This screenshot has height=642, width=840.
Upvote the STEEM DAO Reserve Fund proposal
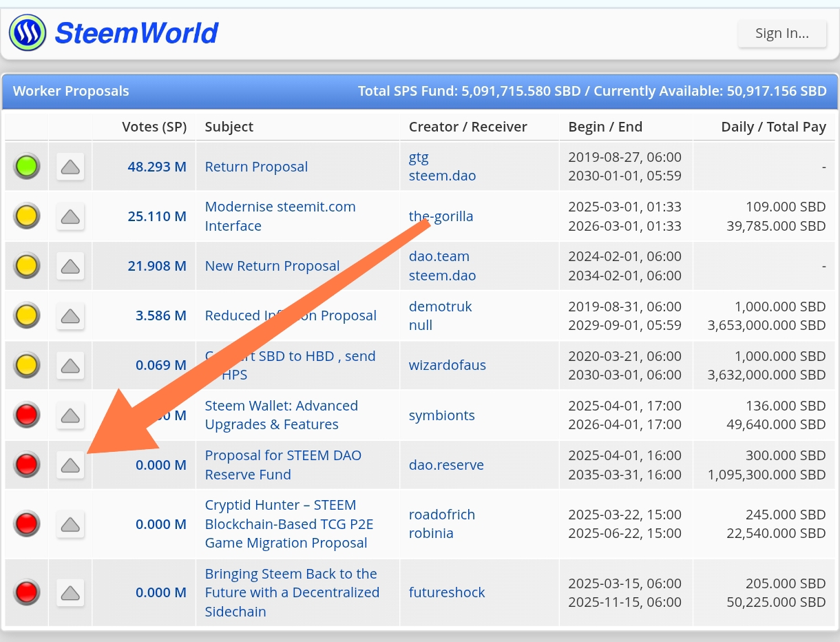(x=70, y=465)
